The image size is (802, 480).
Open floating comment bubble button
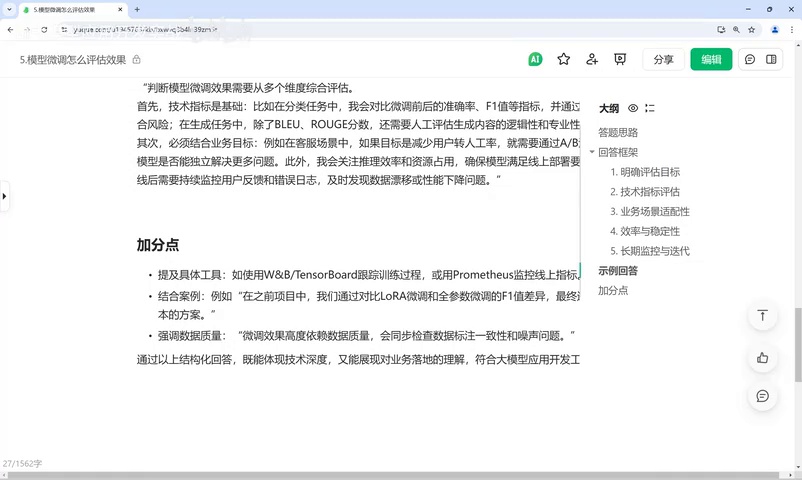coord(763,396)
